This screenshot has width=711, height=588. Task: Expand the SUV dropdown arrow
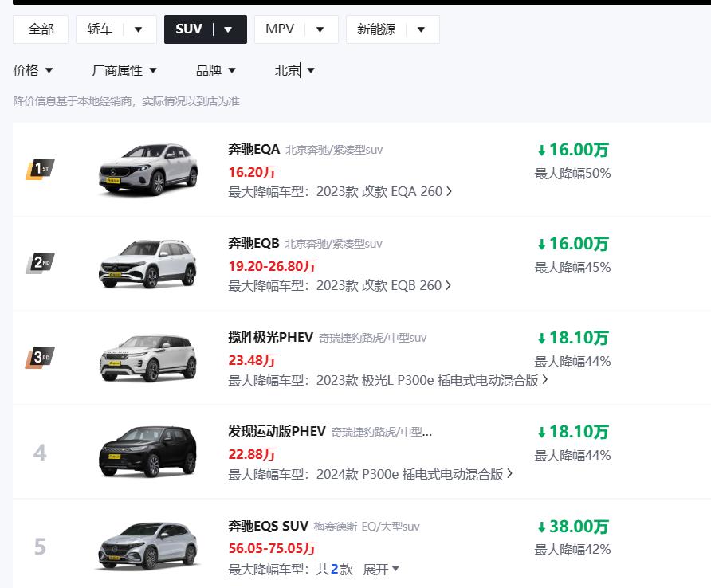pyautogui.click(x=228, y=30)
